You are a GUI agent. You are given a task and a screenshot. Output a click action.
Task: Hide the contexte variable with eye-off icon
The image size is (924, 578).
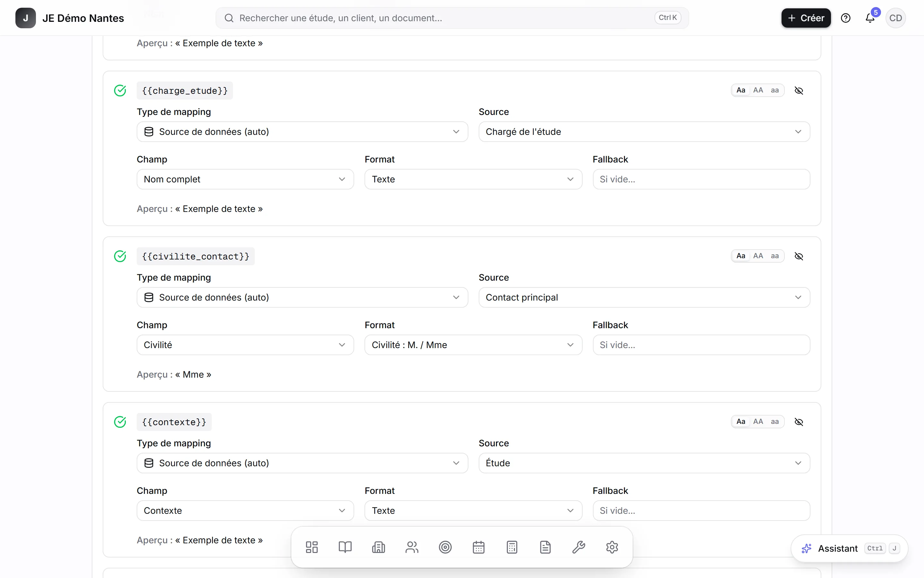(x=799, y=422)
